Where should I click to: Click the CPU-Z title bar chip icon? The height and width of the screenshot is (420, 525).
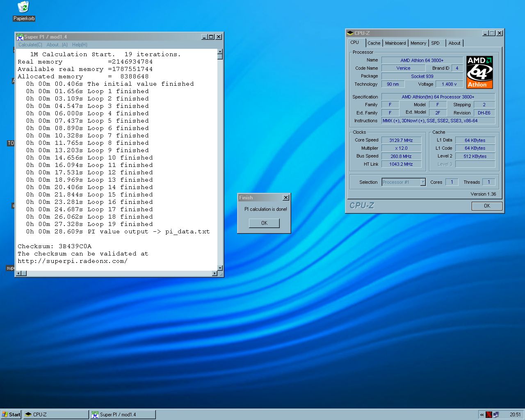pos(350,33)
